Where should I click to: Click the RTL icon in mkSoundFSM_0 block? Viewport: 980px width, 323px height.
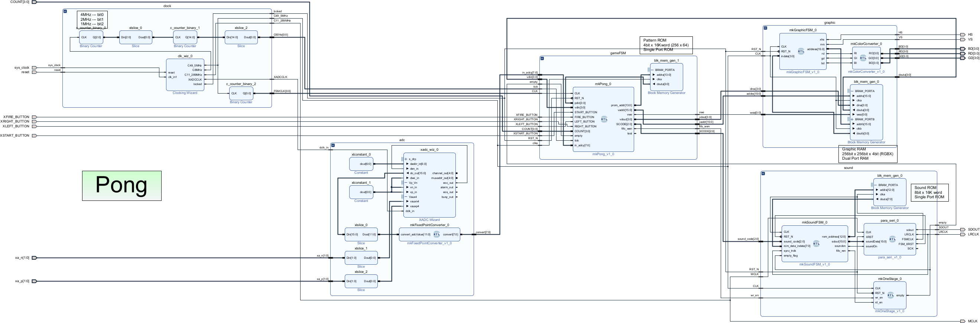816,244
